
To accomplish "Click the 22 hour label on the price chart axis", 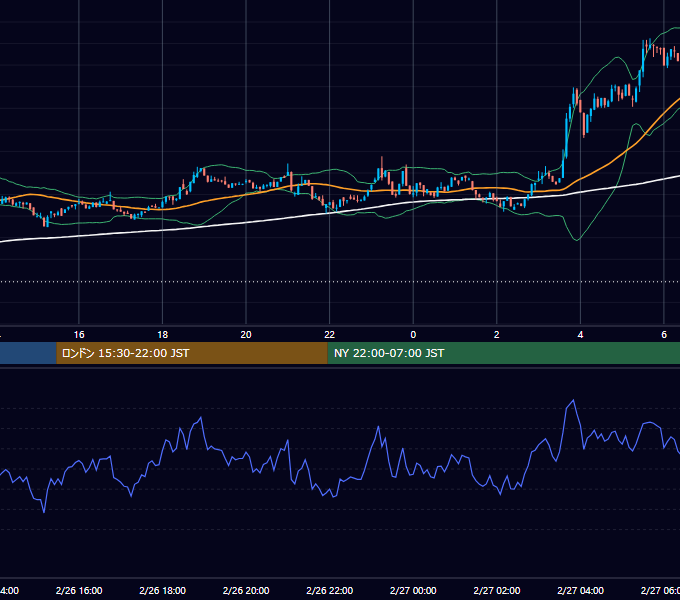I will (330, 335).
